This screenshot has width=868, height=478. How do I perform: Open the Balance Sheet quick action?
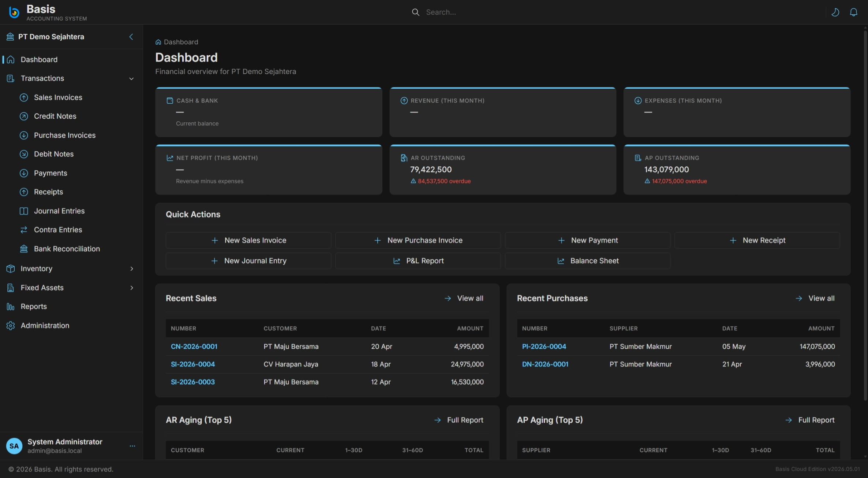click(588, 261)
